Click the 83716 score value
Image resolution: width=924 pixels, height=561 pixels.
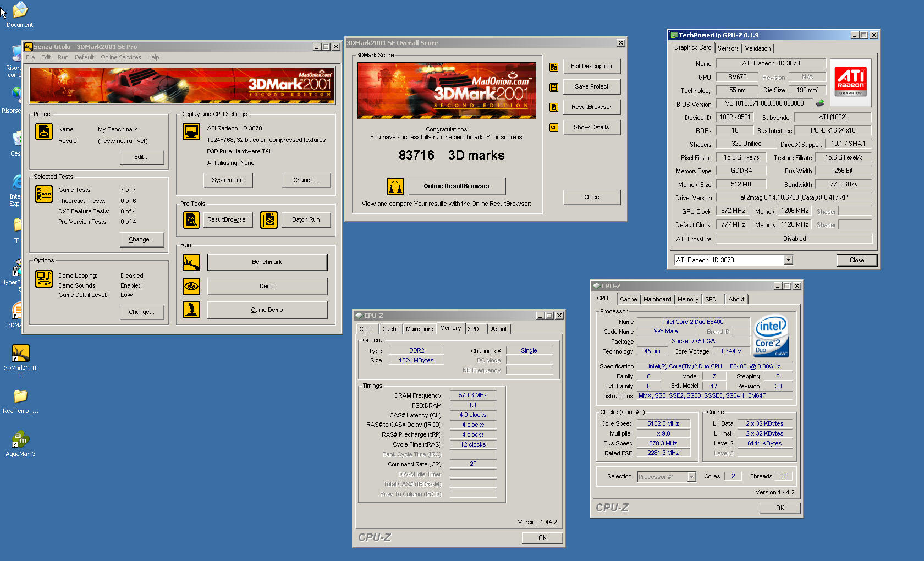click(416, 156)
